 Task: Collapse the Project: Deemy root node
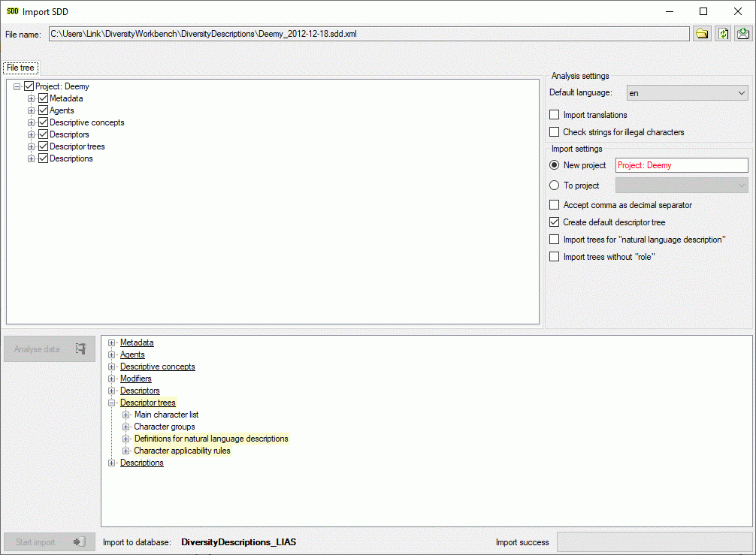17,86
